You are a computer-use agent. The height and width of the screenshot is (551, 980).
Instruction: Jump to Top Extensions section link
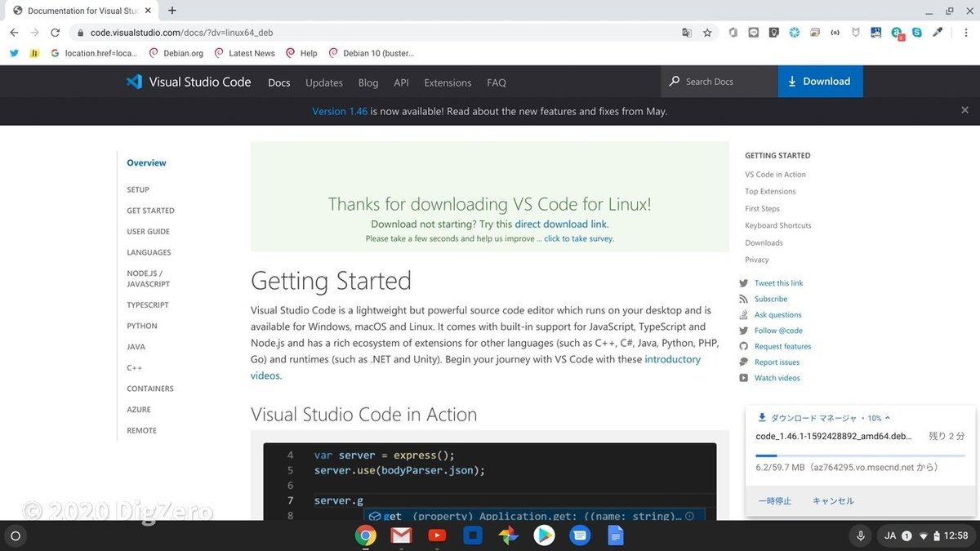coord(770,192)
